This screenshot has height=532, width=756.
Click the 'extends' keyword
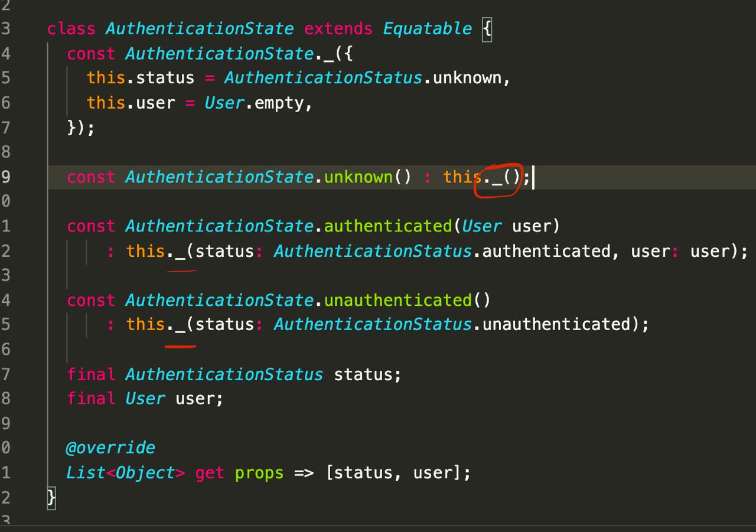point(338,29)
